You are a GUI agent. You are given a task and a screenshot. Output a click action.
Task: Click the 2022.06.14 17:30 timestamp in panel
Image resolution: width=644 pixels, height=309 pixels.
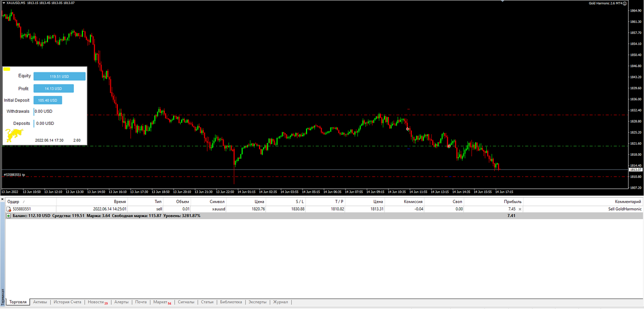click(x=49, y=140)
